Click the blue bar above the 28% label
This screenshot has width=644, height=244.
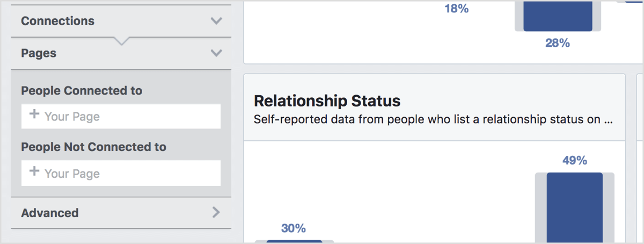(558, 15)
